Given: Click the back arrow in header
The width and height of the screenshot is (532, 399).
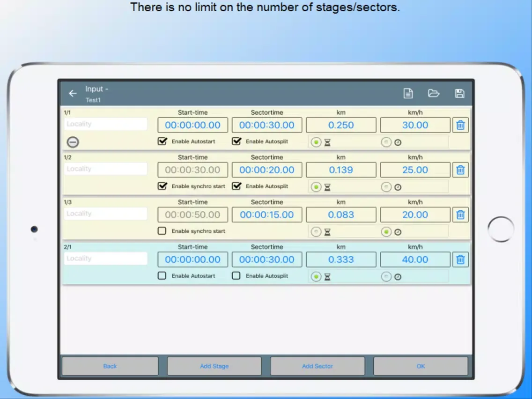Looking at the screenshot, I should 73,94.
